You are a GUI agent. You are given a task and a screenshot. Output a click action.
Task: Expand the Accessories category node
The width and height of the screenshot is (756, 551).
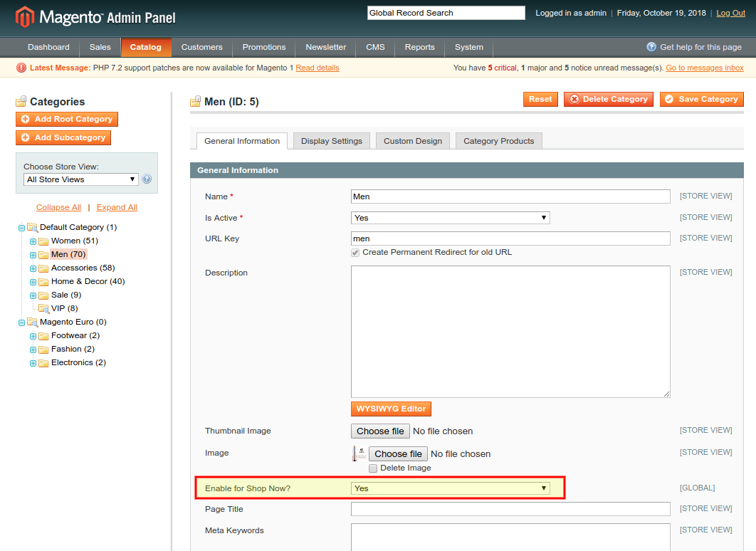click(33, 268)
